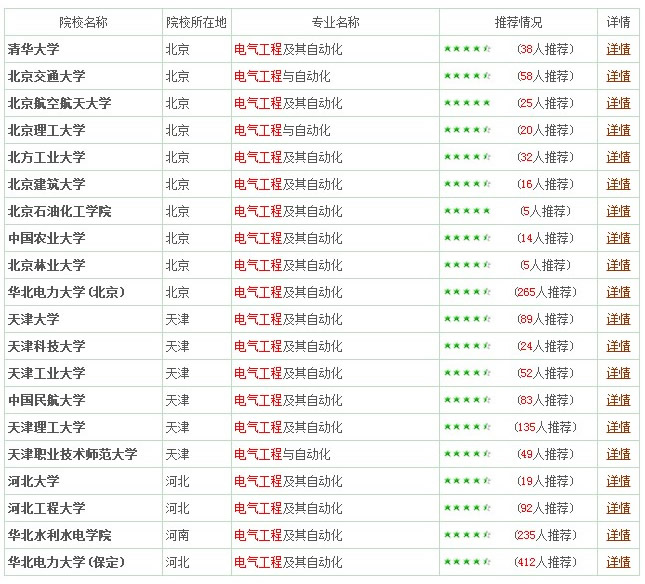645x584 pixels.
Task: Click the star rating for 华北电力大学(北京)
Action: coord(467,292)
